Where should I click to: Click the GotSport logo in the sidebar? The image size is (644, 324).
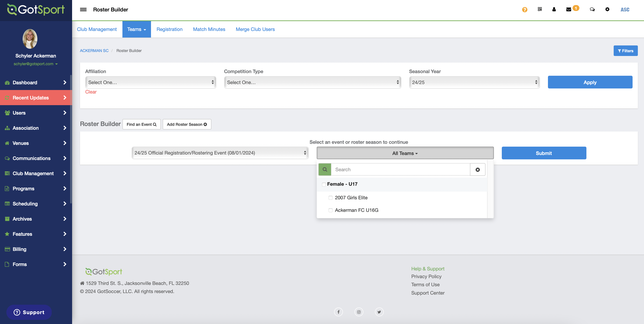pyautogui.click(x=36, y=9)
